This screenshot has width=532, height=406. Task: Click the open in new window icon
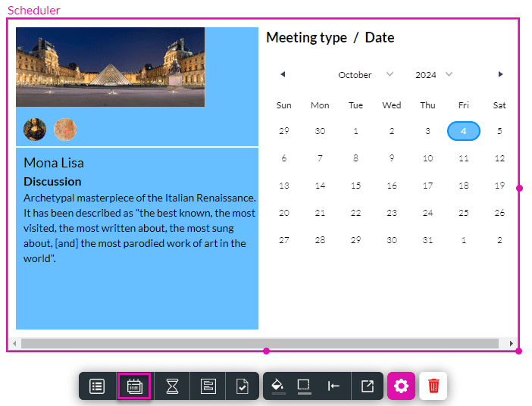pos(368,386)
